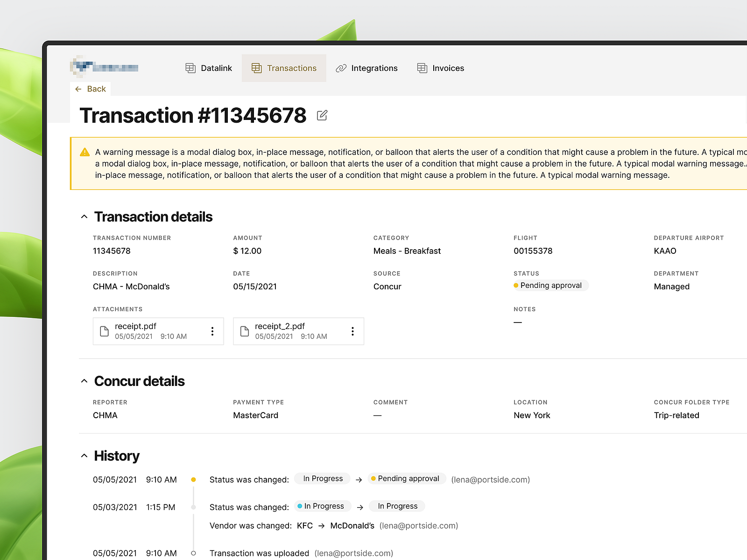747x560 pixels.
Task: Collapse the Concur details section
Action: point(85,380)
